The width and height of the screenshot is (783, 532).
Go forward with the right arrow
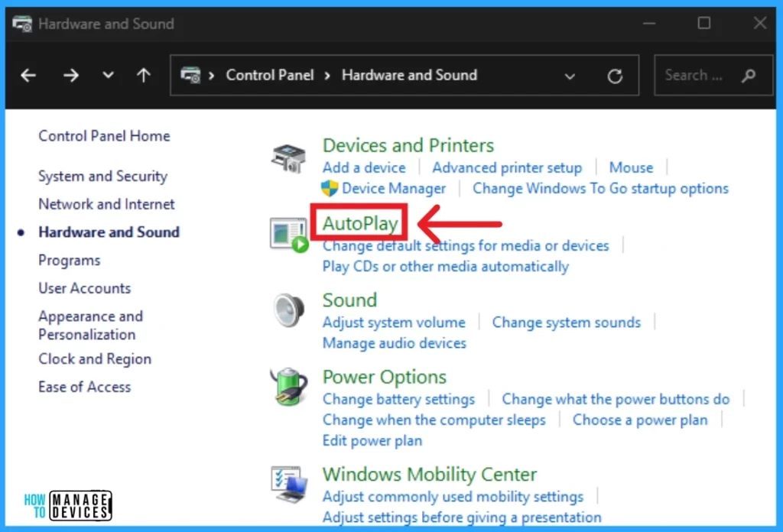click(x=71, y=76)
